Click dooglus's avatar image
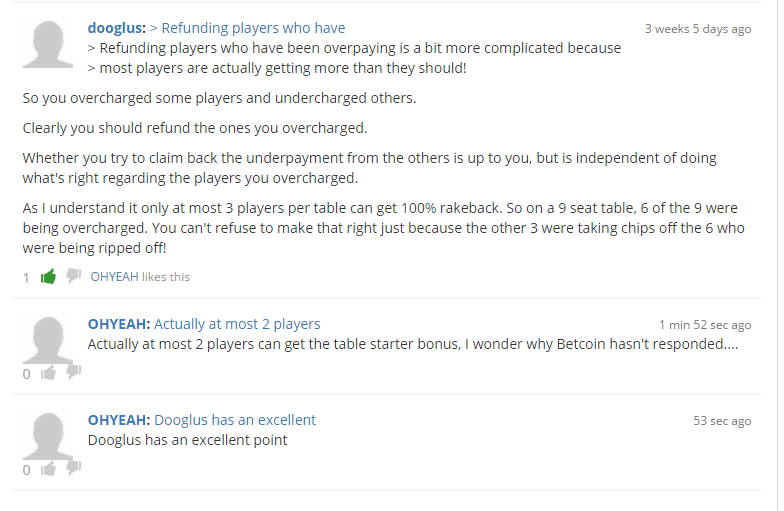 click(x=48, y=44)
